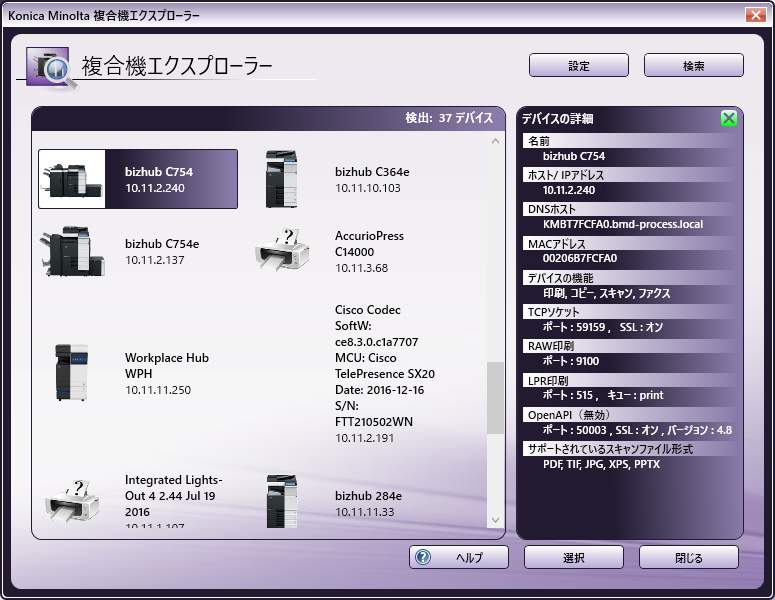Screen dimensions: 775x600
Task: Click the blue question mark help icon
Action: tap(423, 557)
